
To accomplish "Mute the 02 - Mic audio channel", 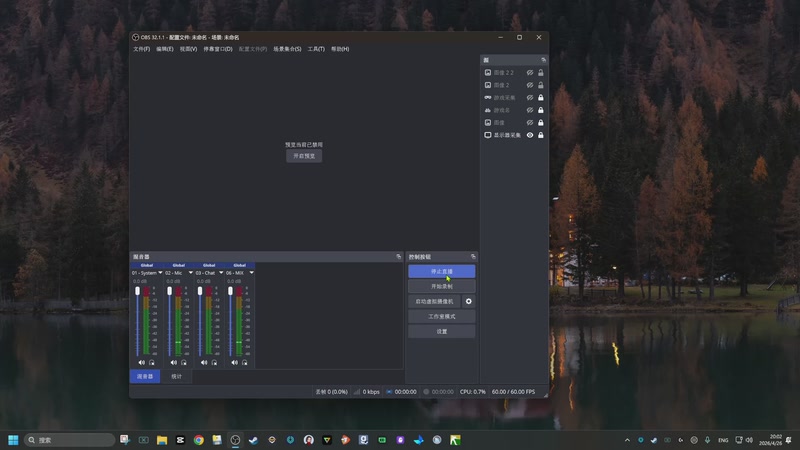I will pyautogui.click(x=173, y=363).
